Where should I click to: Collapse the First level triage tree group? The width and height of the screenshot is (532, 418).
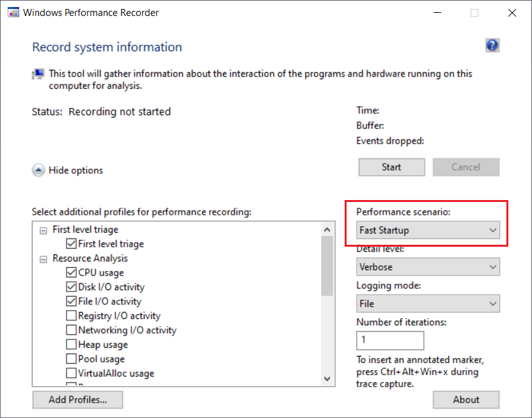coord(43,231)
